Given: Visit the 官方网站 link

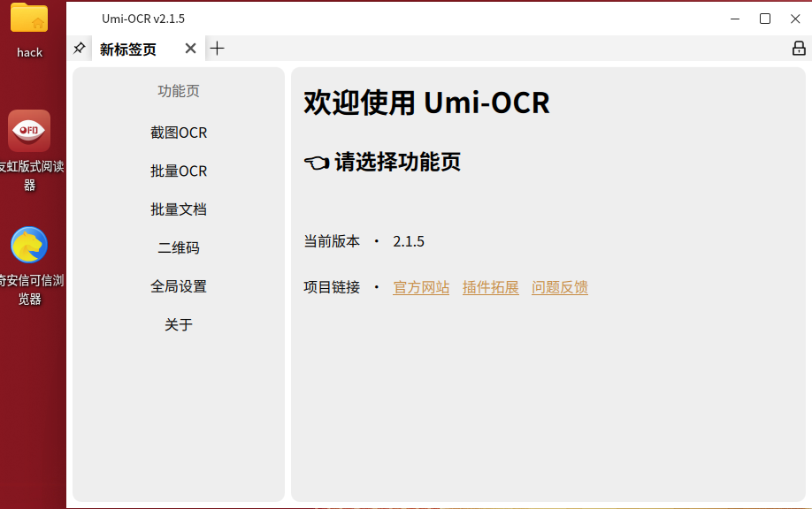Looking at the screenshot, I should pyautogui.click(x=421, y=287).
